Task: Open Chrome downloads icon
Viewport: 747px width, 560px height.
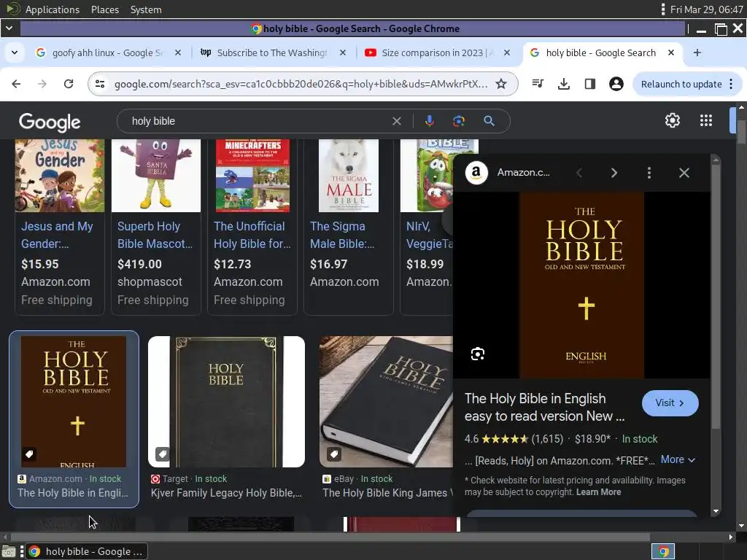Action: [564, 84]
